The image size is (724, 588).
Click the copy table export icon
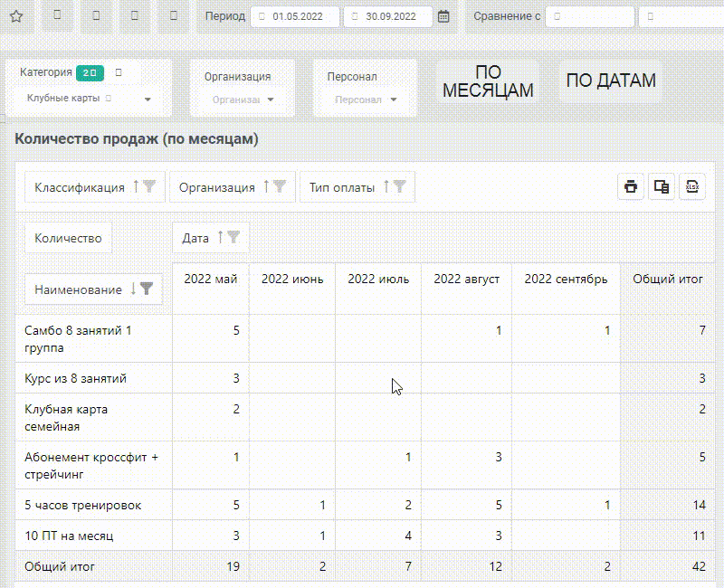[x=662, y=186]
